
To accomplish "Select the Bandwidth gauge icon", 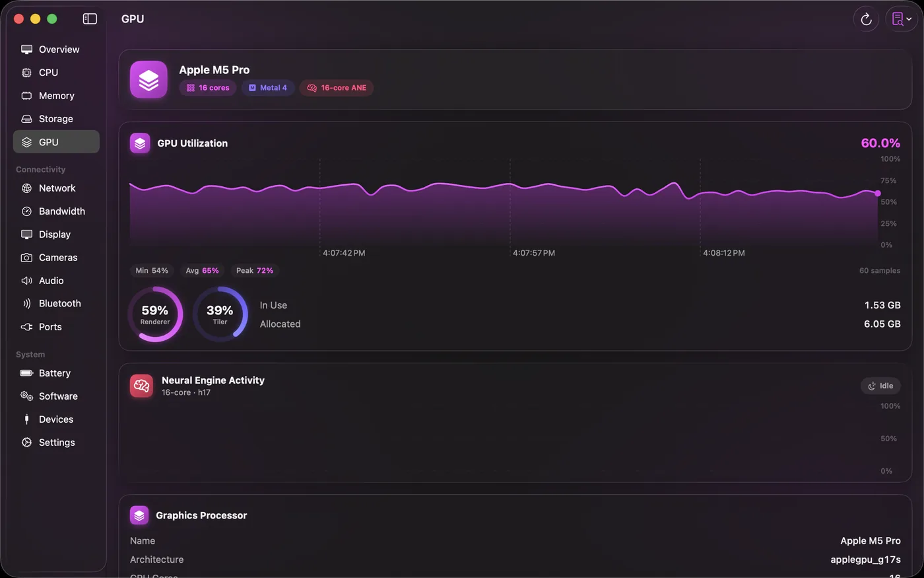I will (x=26, y=211).
